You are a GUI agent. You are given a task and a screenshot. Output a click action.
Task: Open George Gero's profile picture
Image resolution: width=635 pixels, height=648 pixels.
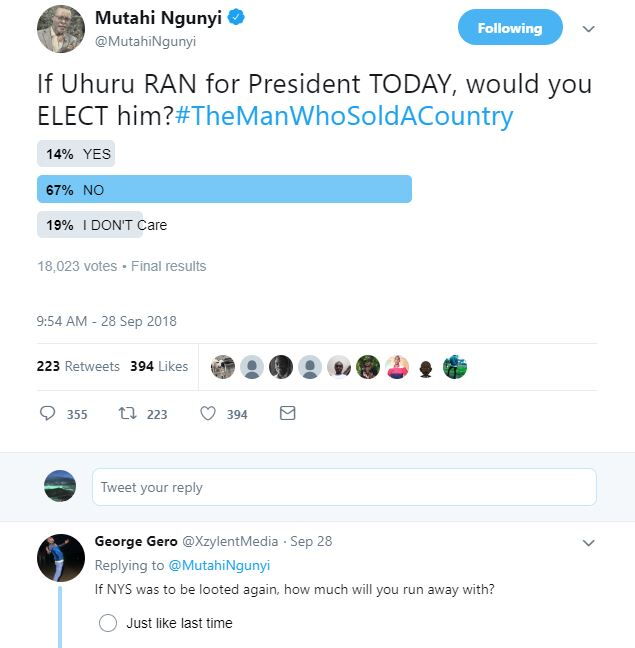tap(60, 558)
